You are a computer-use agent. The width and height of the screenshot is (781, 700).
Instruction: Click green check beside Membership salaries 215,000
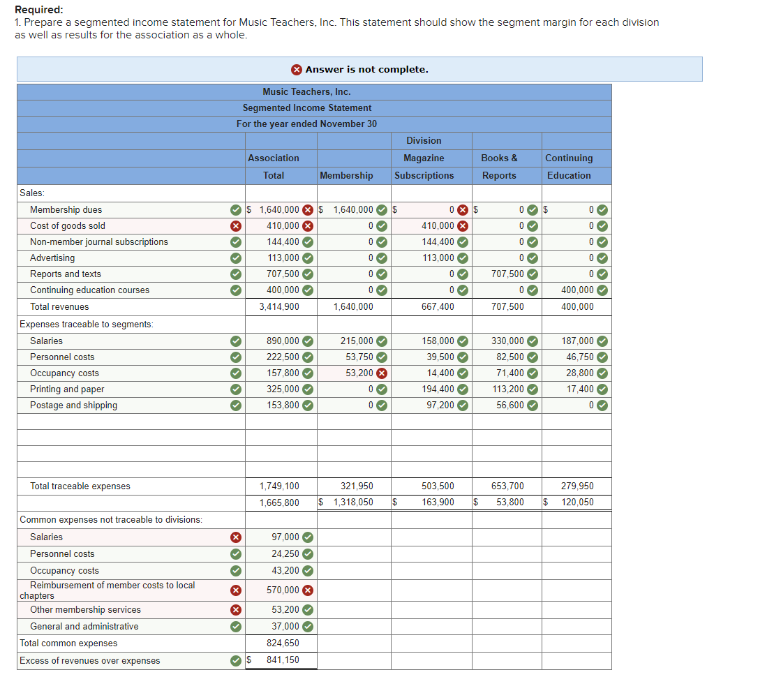(x=382, y=341)
